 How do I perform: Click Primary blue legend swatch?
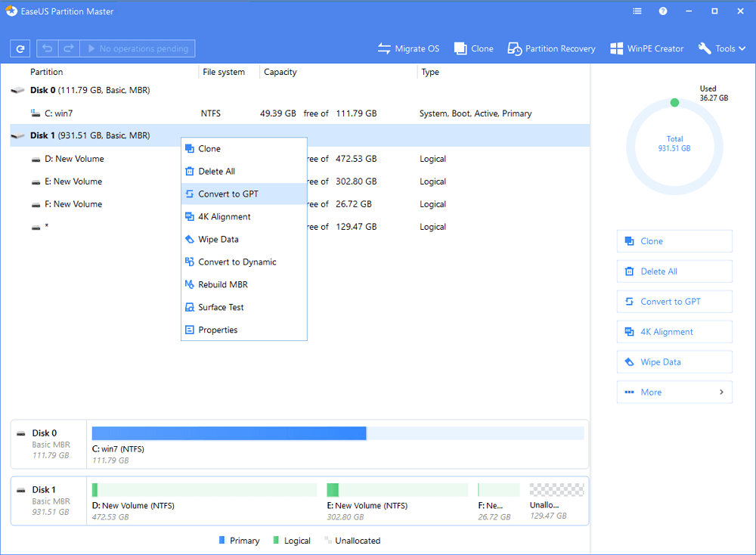point(222,540)
